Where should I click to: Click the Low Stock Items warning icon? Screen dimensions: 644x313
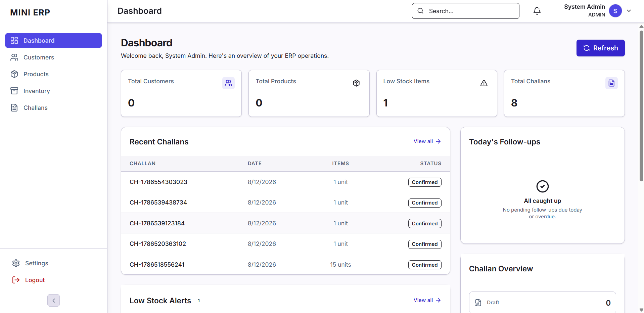[x=484, y=83]
